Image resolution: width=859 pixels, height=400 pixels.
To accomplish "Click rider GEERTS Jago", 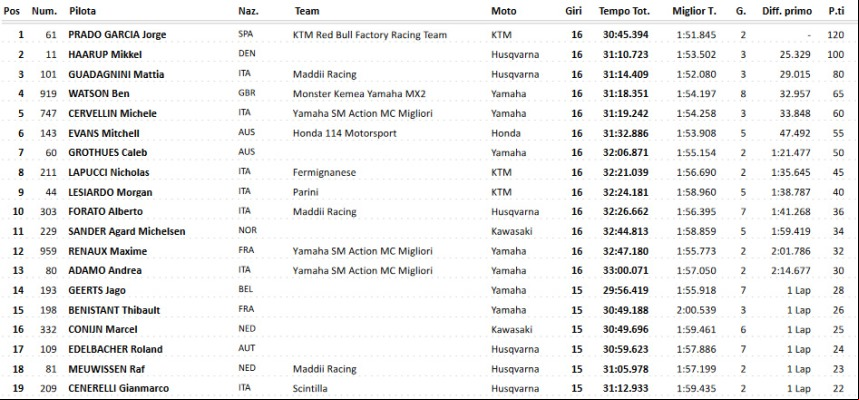I will pos(96,290).
